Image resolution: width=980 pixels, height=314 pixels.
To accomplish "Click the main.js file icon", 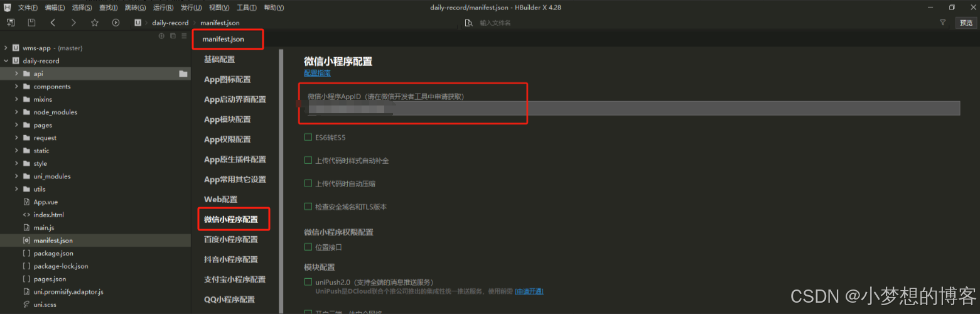I will point(26,227).
